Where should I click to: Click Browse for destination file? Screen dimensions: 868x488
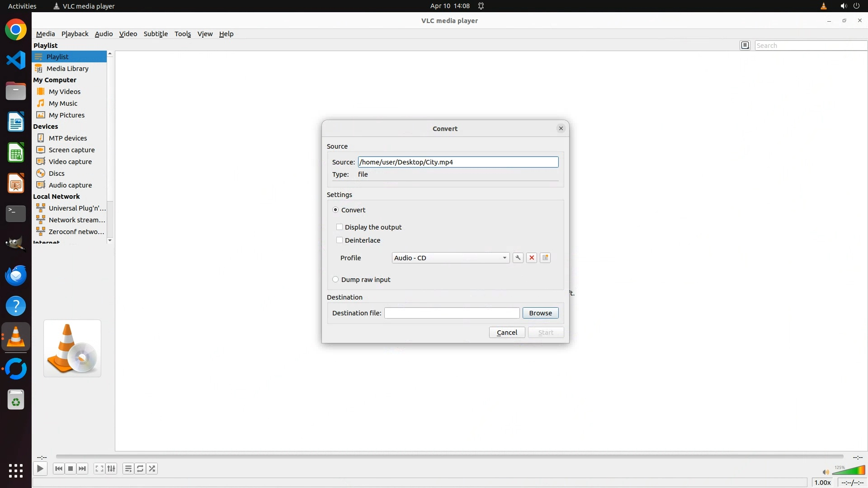pyautogui.click(x=540, y=313)
